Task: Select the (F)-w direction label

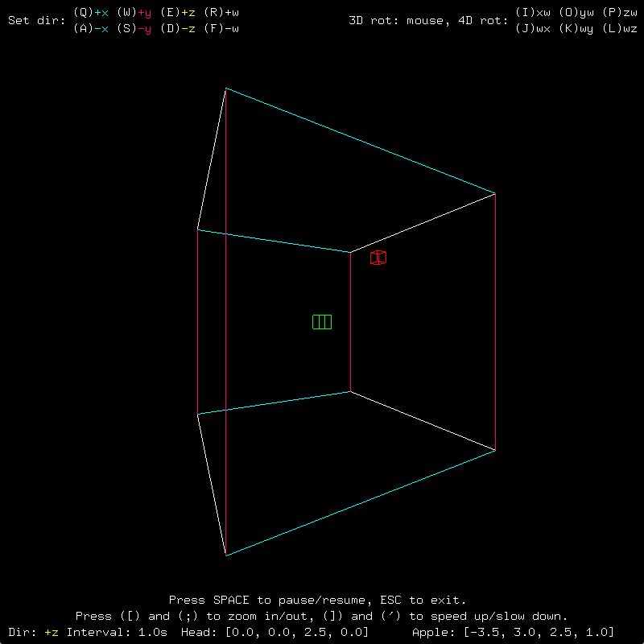Action: pyautogui.click(x=221, y=28)
